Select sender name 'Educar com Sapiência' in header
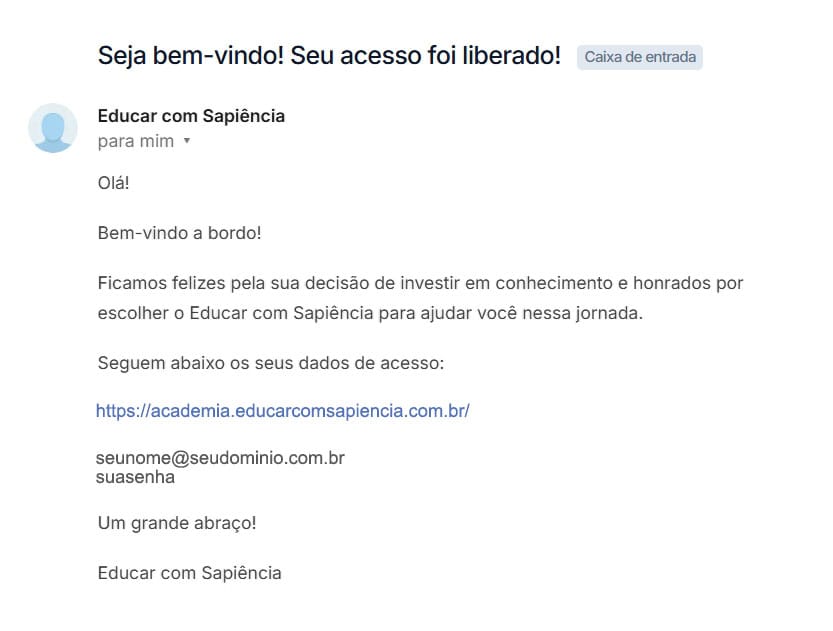The image size is (833, 631). click(x=191, y=116)
